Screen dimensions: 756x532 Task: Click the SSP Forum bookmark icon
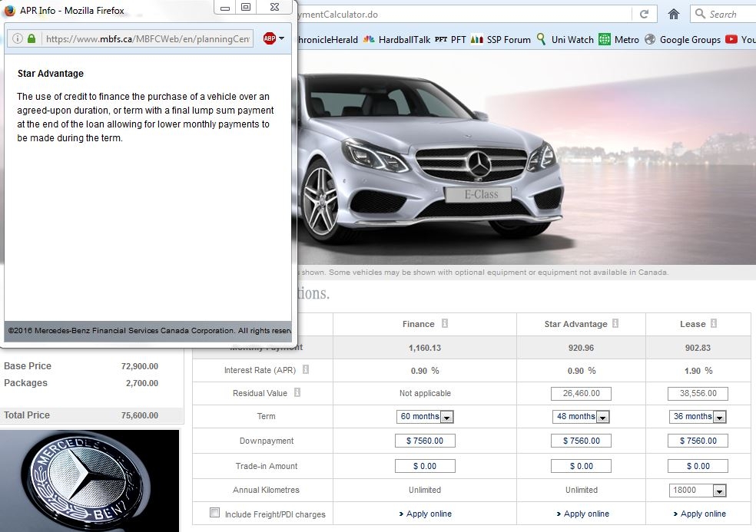point(476,39)
